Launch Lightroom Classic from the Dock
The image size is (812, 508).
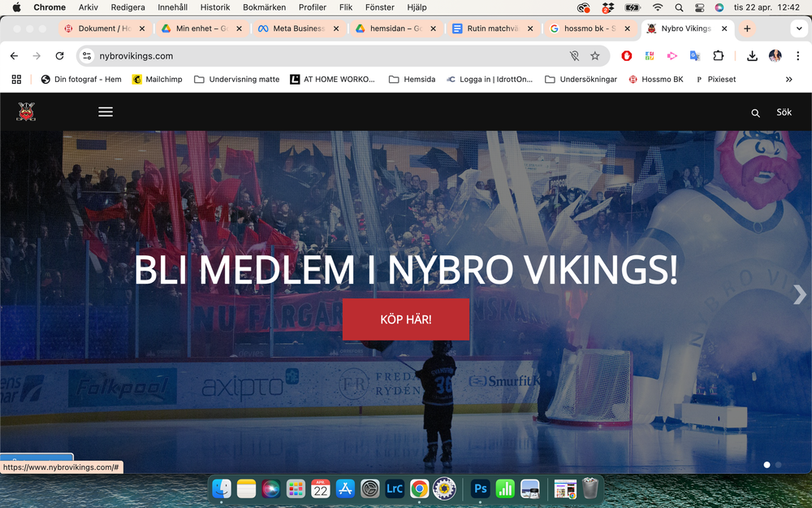click(395, 488)
